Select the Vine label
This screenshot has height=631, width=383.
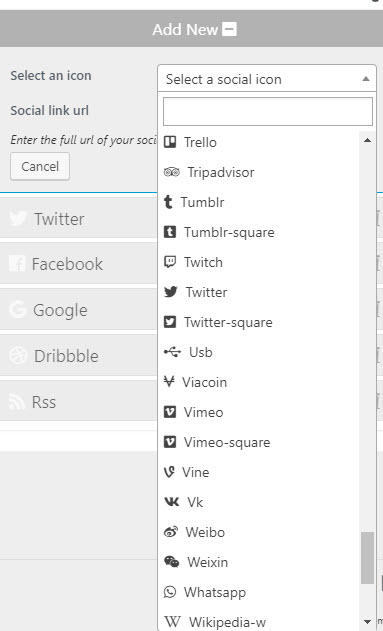coord(196,472)
